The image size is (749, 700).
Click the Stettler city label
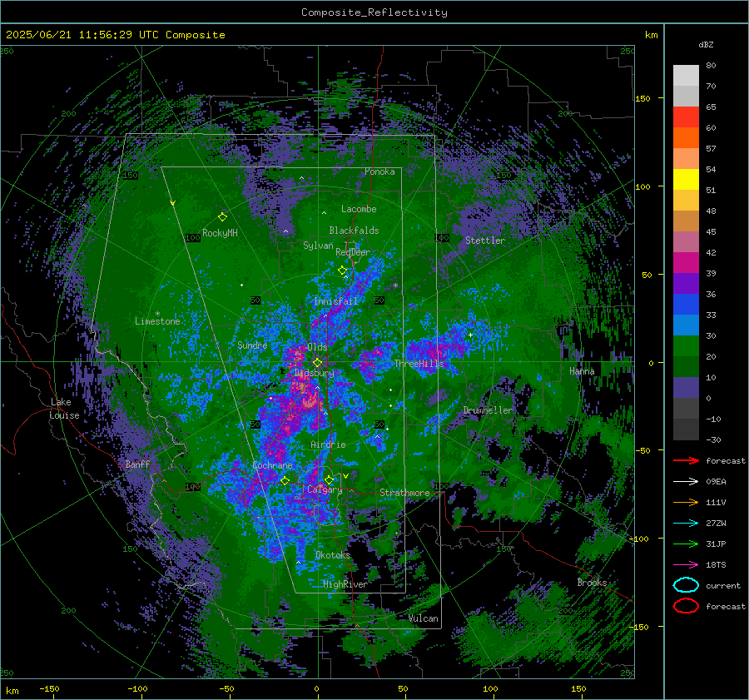tap(485, 241)
